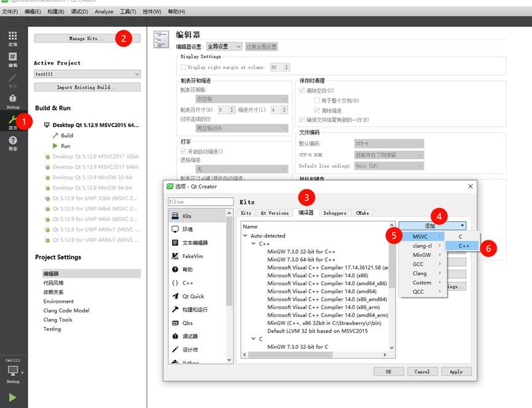This screenshot has height=408, width=532.
Task: Toggle the 清除空白(C) checkbox
Action: 301,90
